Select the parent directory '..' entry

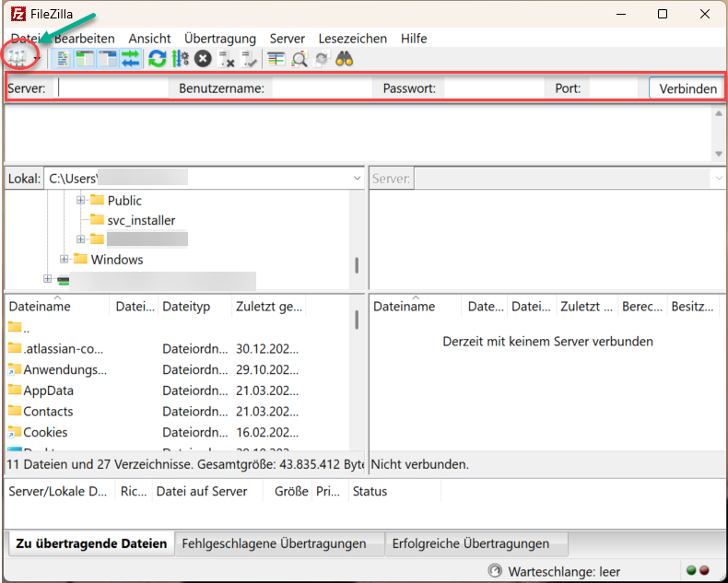(x=18, y=329)
